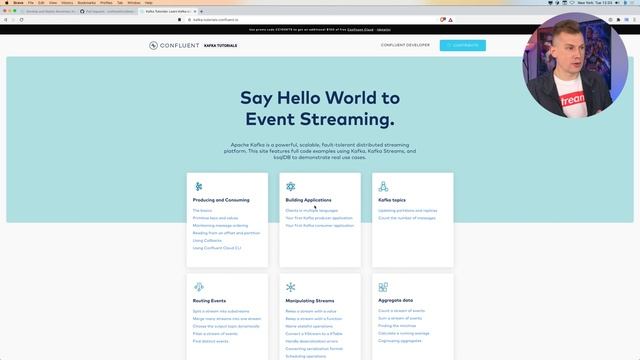Click the GitHub tab favicon
The width and height of the screenshot is (640, 360).
pos(82,11)
